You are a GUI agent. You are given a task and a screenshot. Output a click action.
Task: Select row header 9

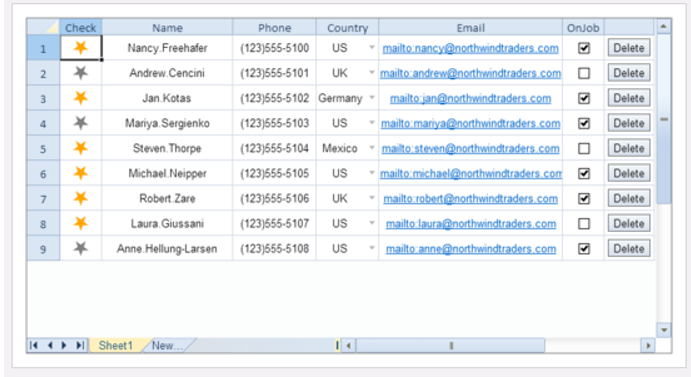click(43, 249)
